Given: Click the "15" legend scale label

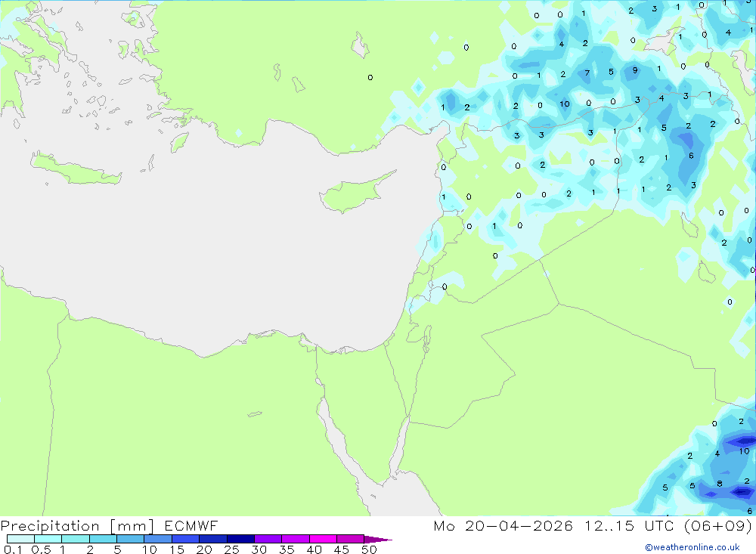Looking at the screenshot, I should click(x=177, y=549).
